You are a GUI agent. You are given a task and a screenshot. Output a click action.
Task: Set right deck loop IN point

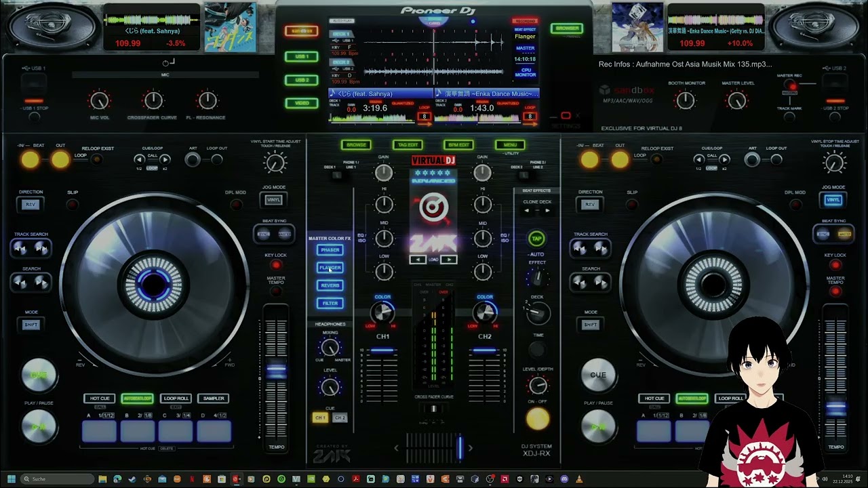589,160
